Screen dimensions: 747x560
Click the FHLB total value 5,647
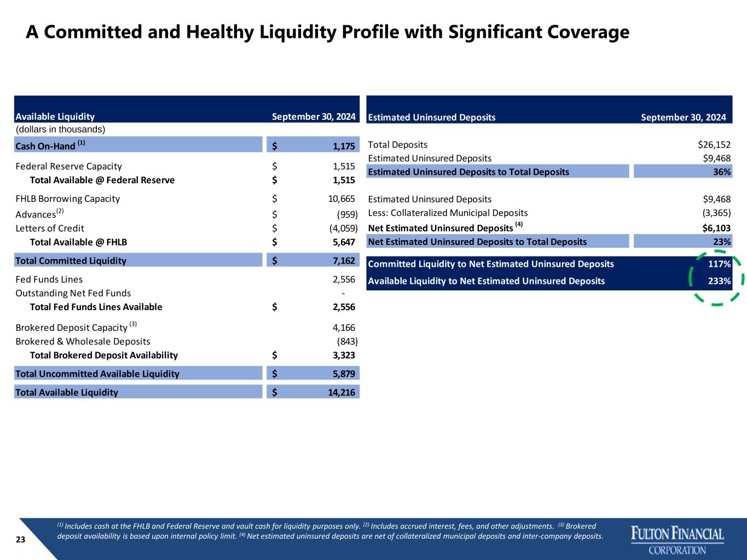click(344, 242)
